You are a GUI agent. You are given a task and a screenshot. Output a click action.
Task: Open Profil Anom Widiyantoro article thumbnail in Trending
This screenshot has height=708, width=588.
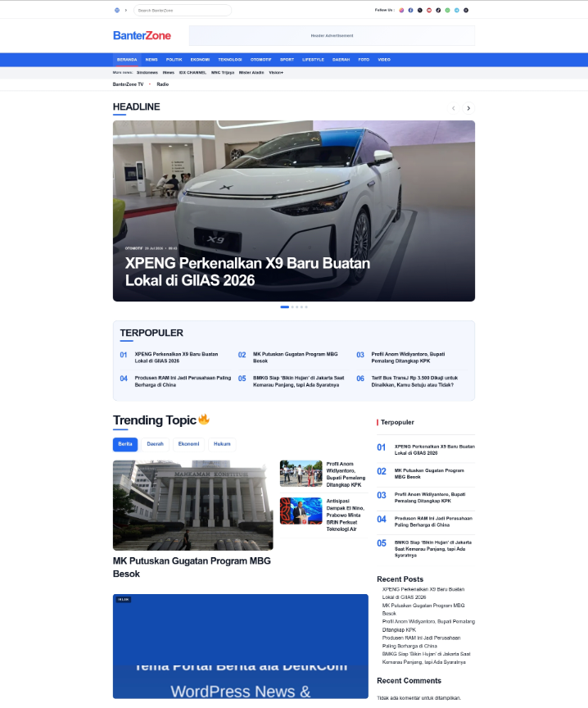301,473
